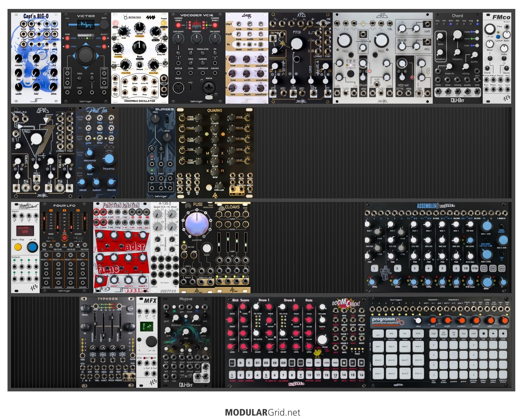The width and height of the screenshot is (526, 420).
Task: Select the OH open-hat button on Boom Chick
Action: pos(283,362)
